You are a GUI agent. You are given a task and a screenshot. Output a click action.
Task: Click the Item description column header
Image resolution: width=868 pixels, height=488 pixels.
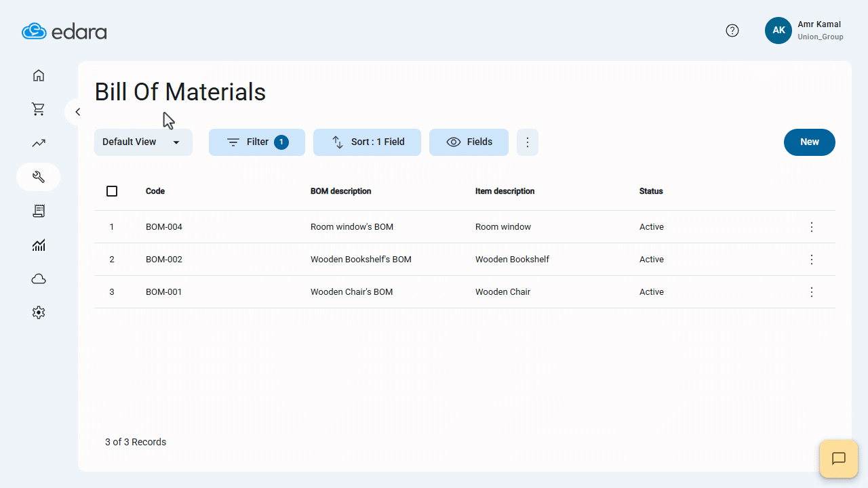(505, 191)
